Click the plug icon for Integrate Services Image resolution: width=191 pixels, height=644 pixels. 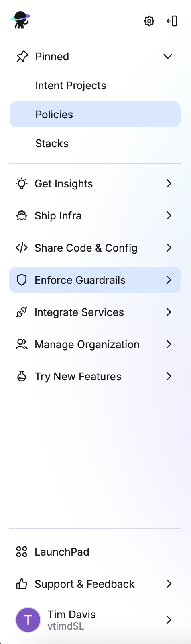click(x=22, y=312)
